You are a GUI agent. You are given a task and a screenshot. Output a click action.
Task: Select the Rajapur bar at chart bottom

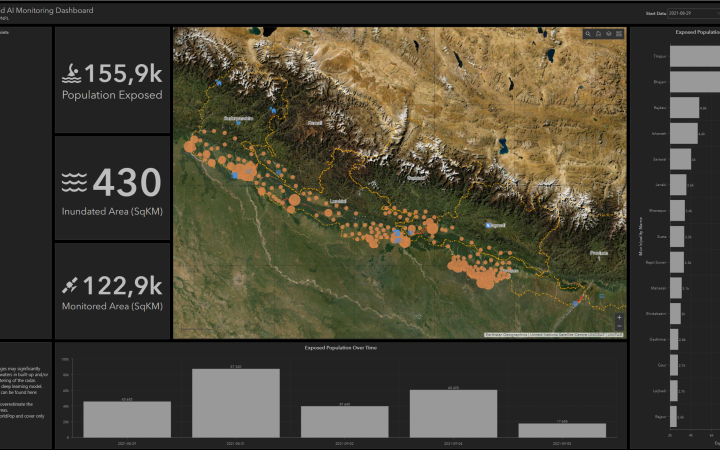(673, 416)
